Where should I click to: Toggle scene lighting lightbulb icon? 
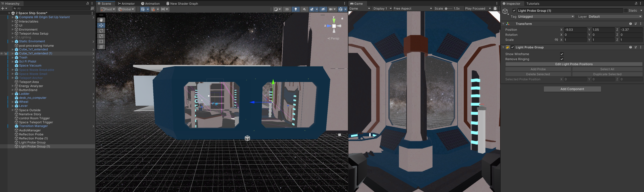(296, 9)
